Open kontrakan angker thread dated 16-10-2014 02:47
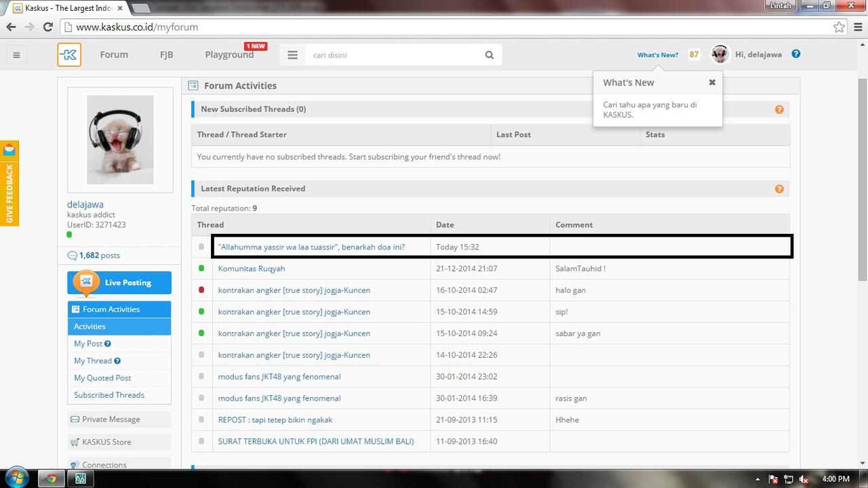 click(294, 290)
